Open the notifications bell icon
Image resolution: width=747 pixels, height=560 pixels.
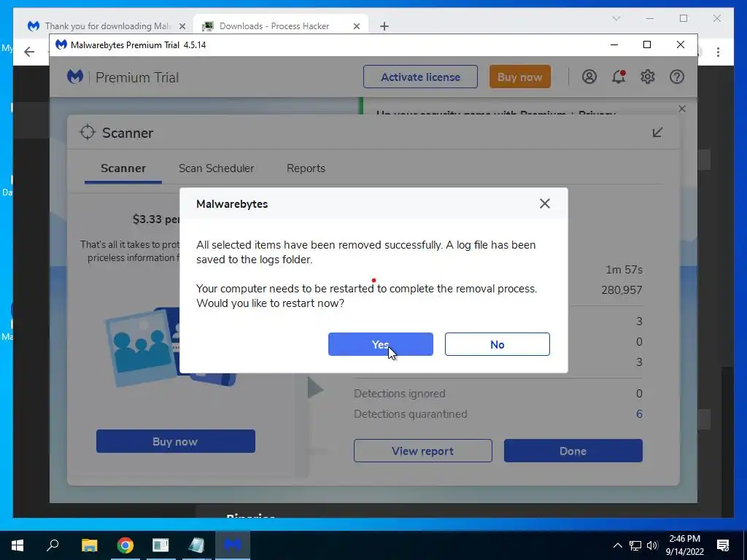(x=619, y=77)
